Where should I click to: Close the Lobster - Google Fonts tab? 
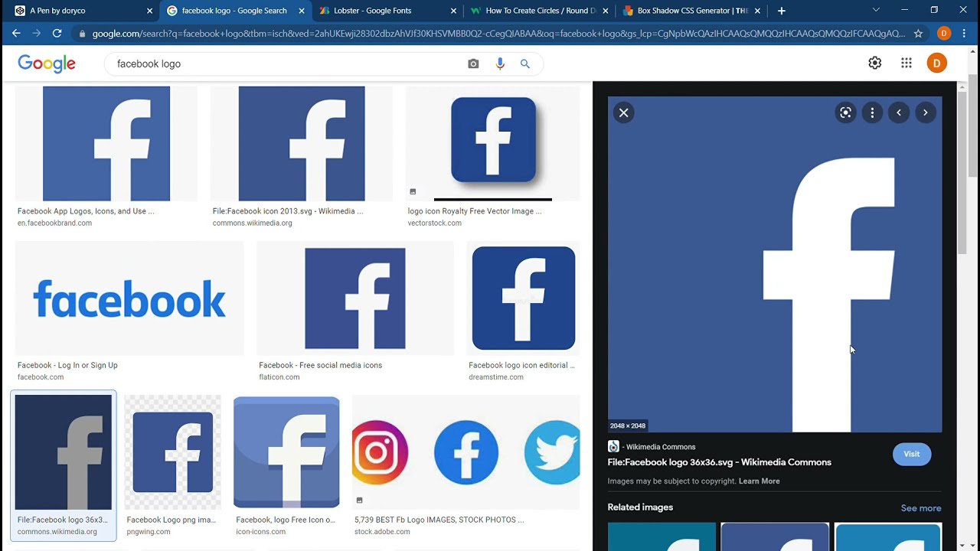[x=453, y=11]
